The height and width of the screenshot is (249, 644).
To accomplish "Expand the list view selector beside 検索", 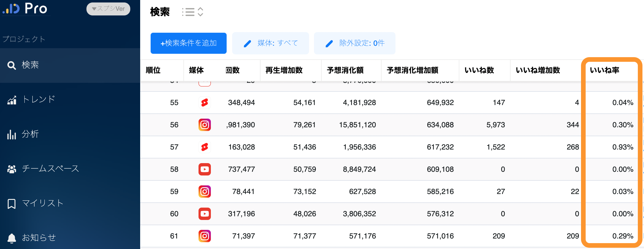I will (x=192, y=12).
